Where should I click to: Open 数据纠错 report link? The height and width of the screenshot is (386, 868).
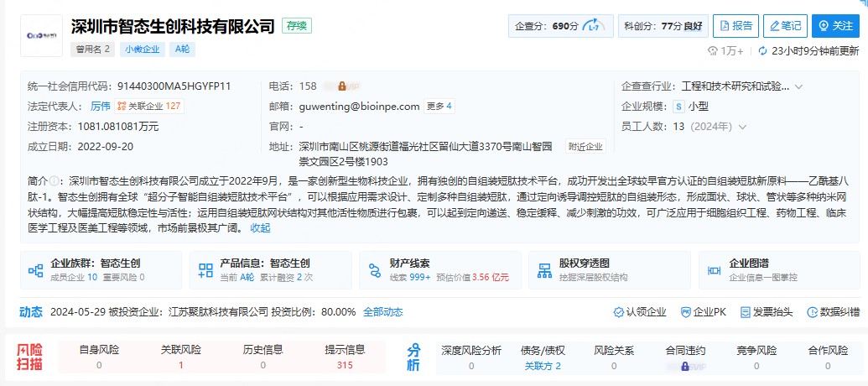pos(833,312)
